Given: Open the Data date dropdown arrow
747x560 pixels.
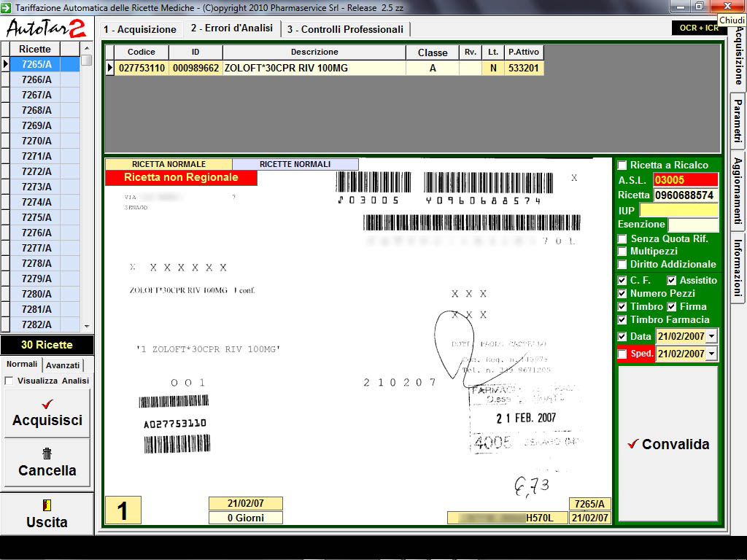Looking at the screenshot, I should (711, 336).
